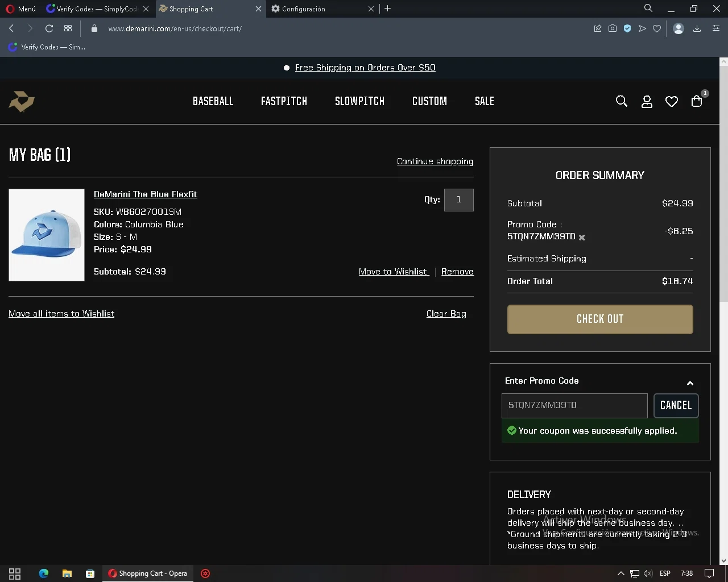This screenshot has width=728, height=582.
Task: Open the FASTPITCH menu
Action: 284,101
